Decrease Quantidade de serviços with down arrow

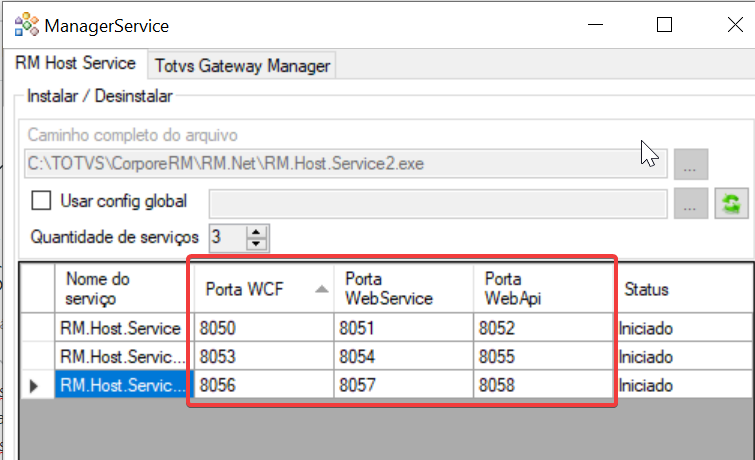coord(256,244)
